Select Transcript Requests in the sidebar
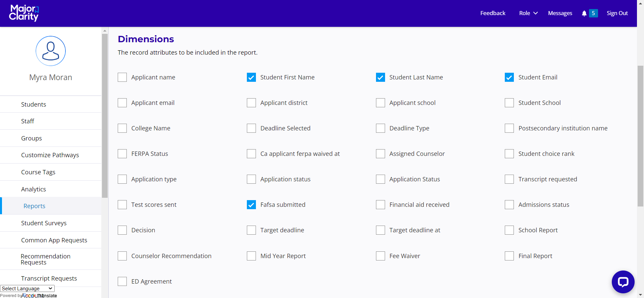 tap(49, 279)
